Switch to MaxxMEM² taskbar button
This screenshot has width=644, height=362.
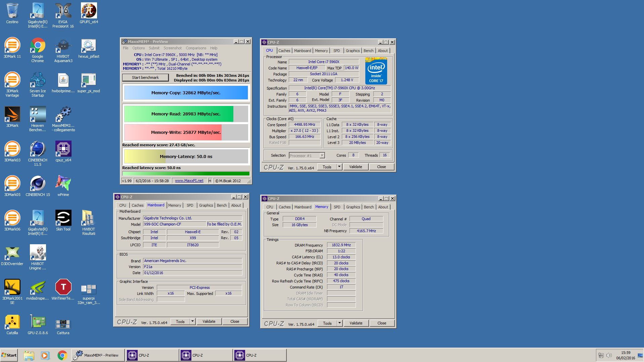(x=98, y=355)
